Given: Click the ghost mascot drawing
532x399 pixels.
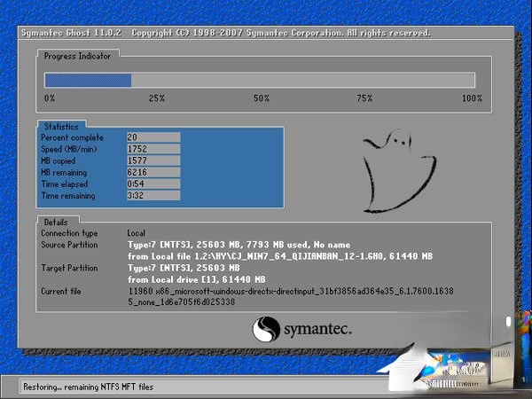Looking at the screenshot, I should point(399,170).
